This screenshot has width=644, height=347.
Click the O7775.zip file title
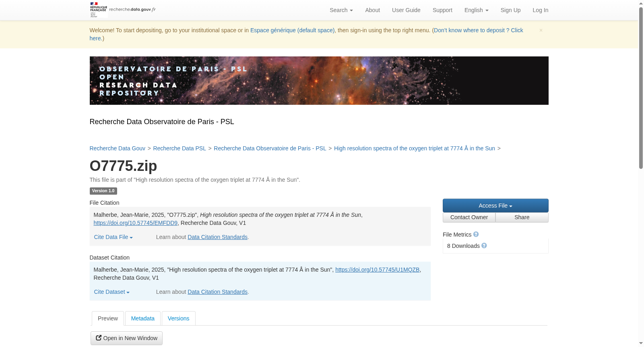[123, 166]
